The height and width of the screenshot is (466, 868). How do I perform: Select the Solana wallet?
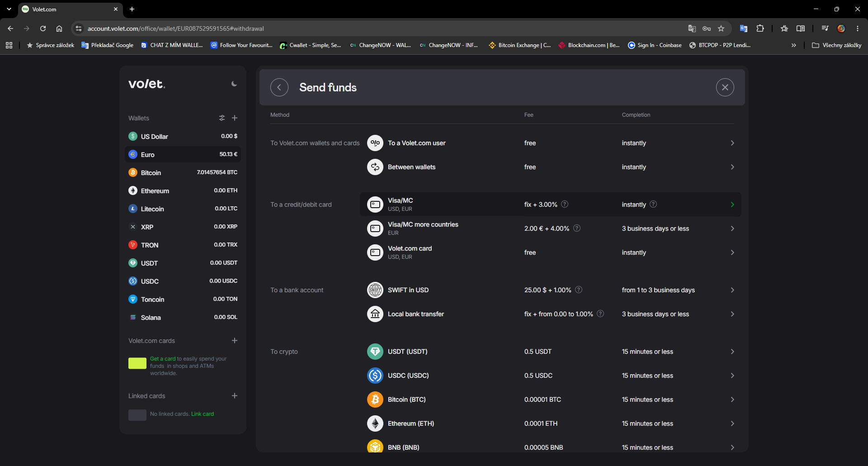[183, 317]
